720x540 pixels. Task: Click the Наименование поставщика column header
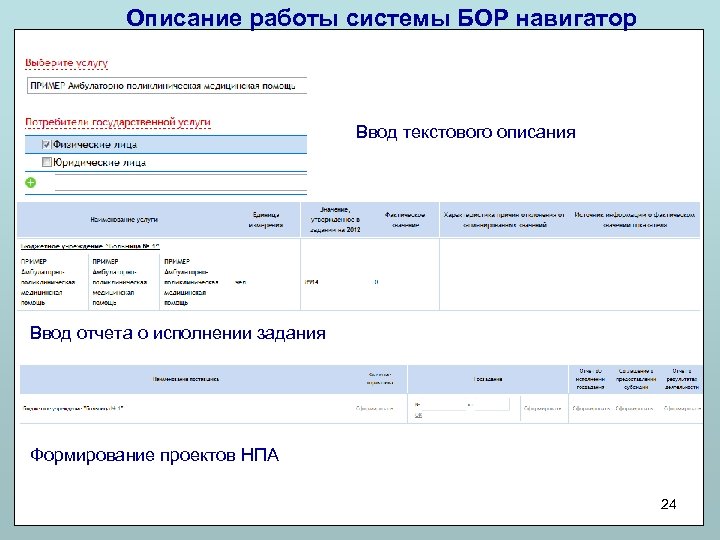coord(186,379)
